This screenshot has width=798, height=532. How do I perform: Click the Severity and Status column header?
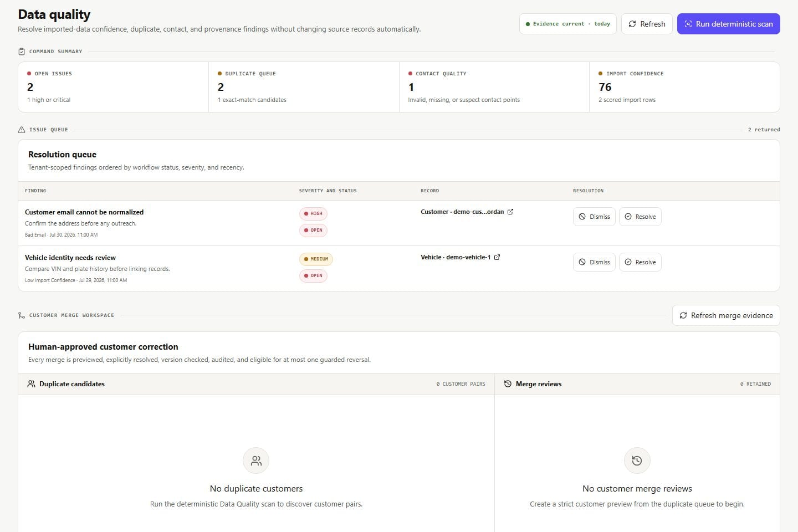click(328, 191)
